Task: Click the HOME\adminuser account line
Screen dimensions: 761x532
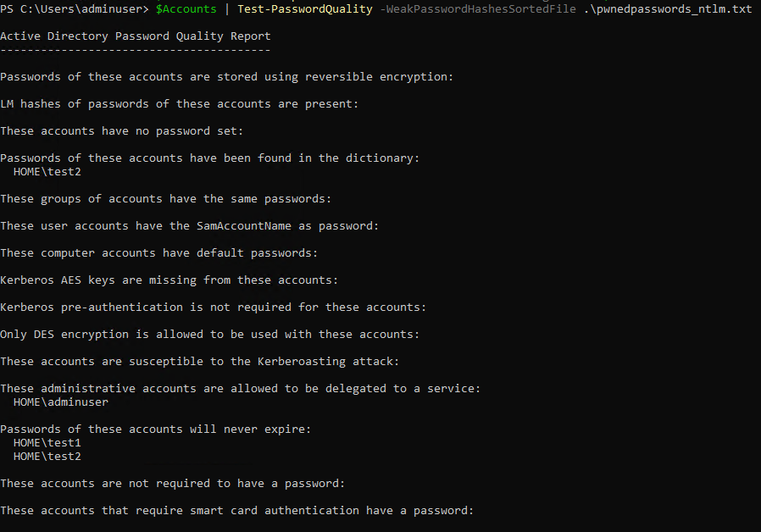Action: (61, 402)
